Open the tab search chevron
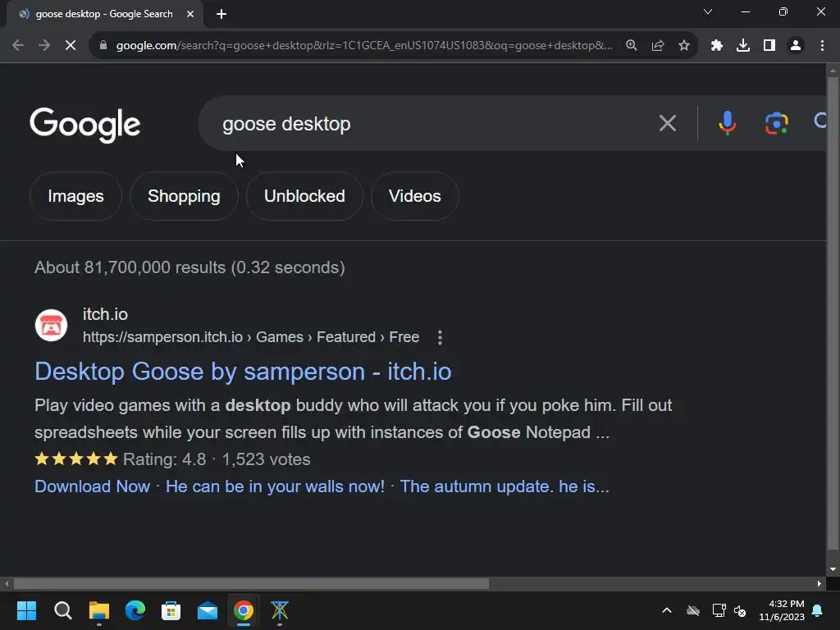Screen dimensions: 840x630 coord(708,11)
